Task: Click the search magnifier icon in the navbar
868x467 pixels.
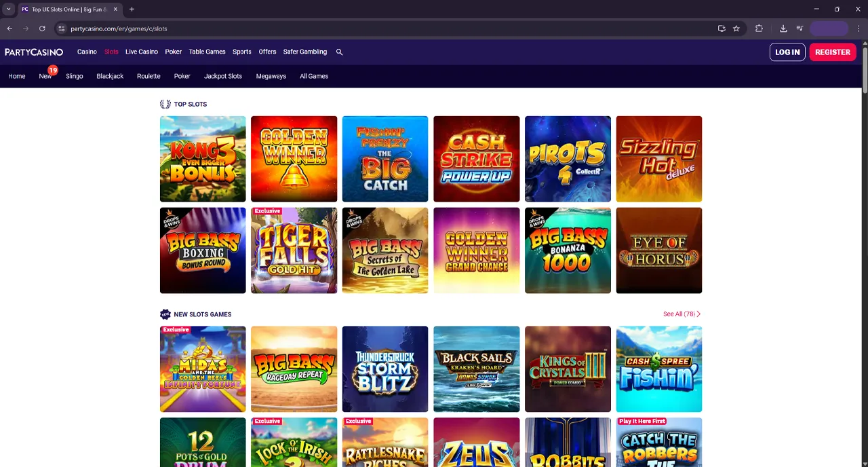Action: (x=339, y=52)
